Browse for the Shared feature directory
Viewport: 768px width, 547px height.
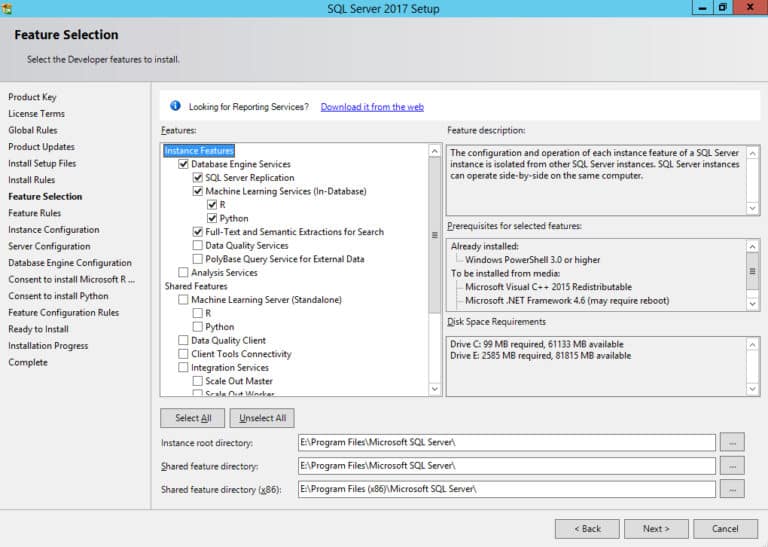(732, 466)
